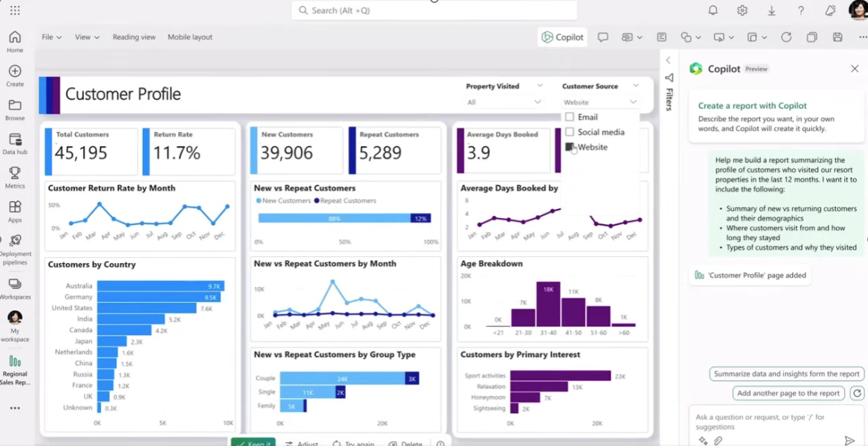The width and height of the screenshot is (868, 446).
Task: Check the Email customer source option
Action: tap(570, 118)
